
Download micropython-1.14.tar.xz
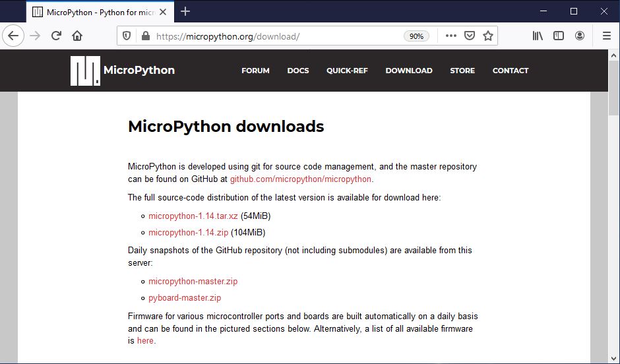point(193,216)
